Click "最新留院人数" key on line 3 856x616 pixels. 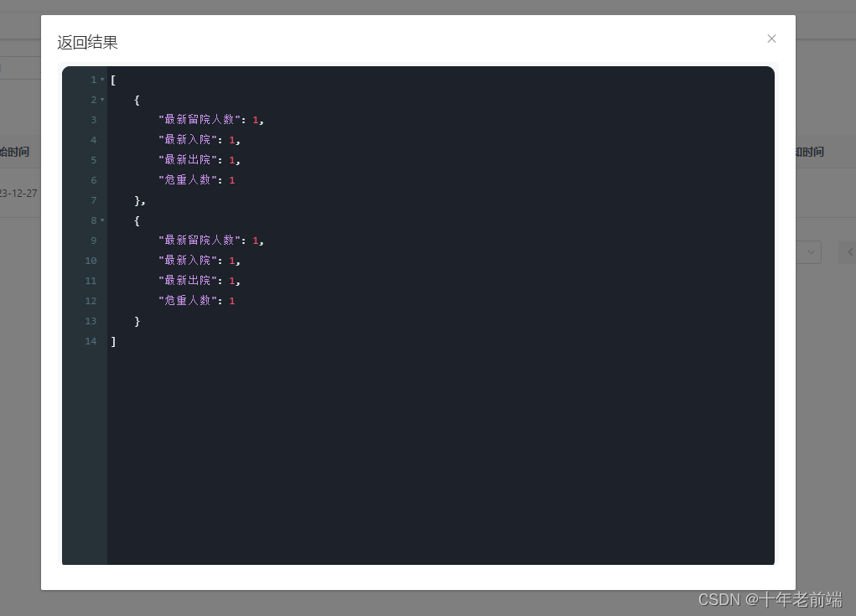tap(200, 120)
